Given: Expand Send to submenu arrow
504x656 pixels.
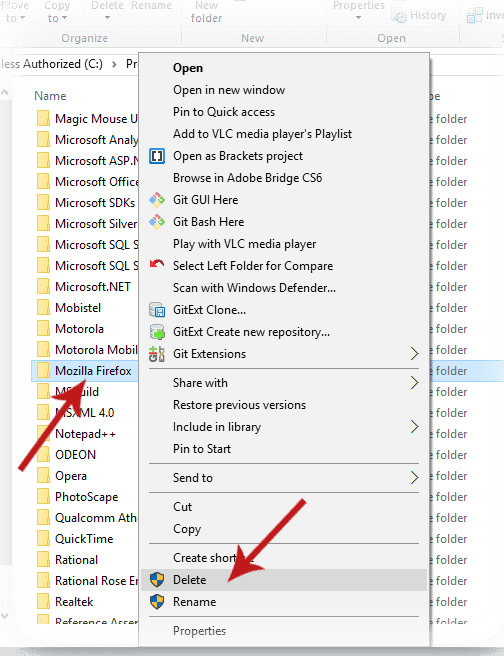Looking at the screenshot, I should click(x=414, y=478).
